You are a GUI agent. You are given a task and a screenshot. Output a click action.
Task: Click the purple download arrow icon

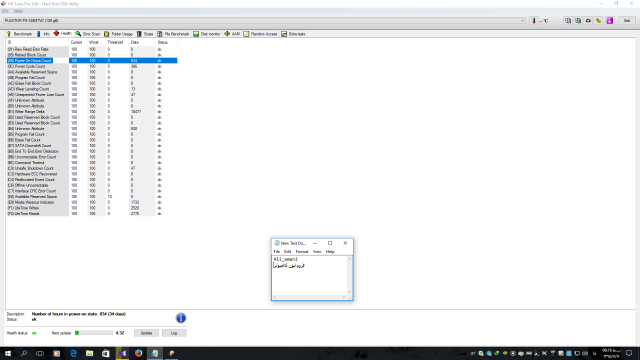tap(610, 20)
